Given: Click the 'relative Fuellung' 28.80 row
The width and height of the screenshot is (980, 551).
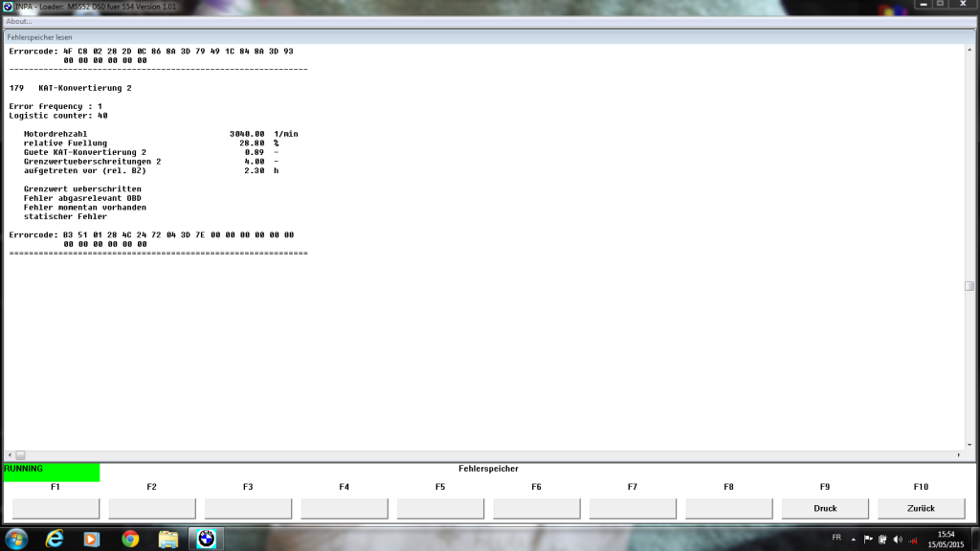Looking at the screenshot, I should point(151,143).
